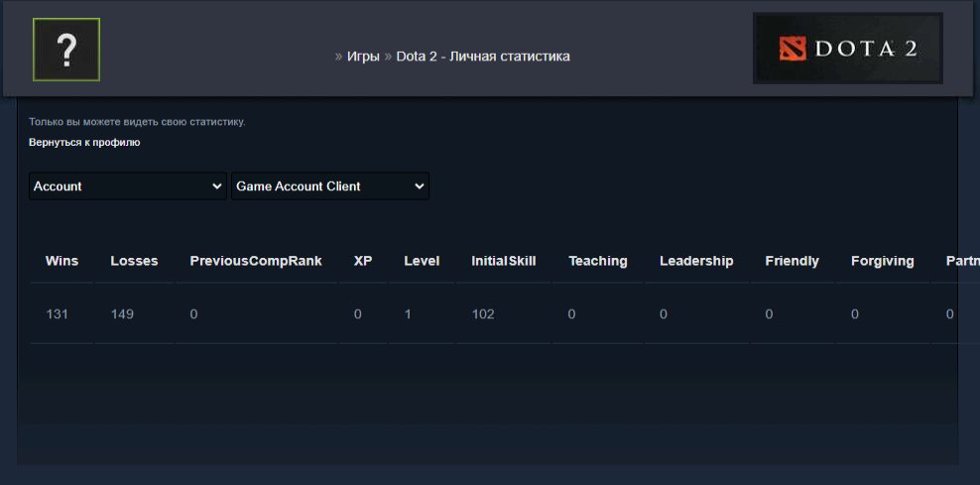Click the Dota 2 logo banner
The width and height of the screenshot is (980, 485).
tap(847, 49)
